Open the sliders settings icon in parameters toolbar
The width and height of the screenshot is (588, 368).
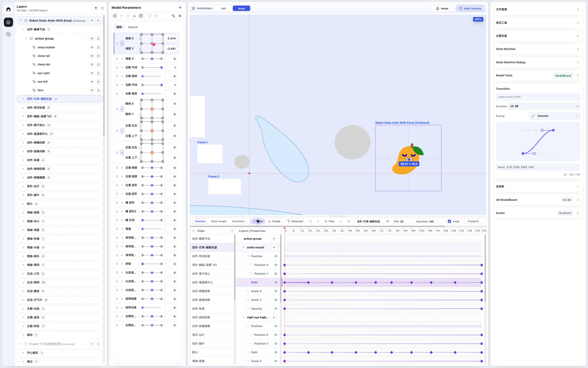coord(141,16)
